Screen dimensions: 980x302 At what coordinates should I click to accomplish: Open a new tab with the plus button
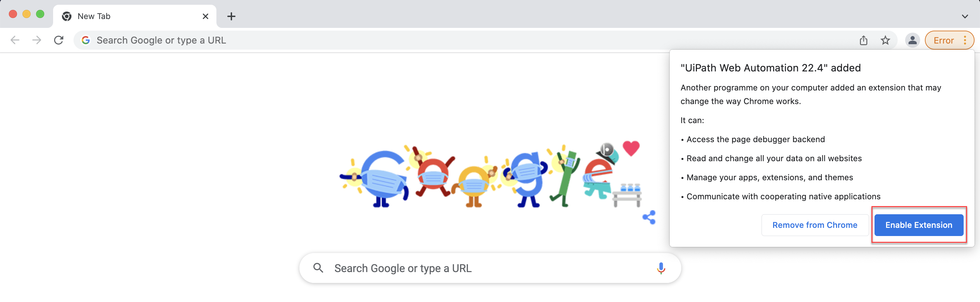231,16
